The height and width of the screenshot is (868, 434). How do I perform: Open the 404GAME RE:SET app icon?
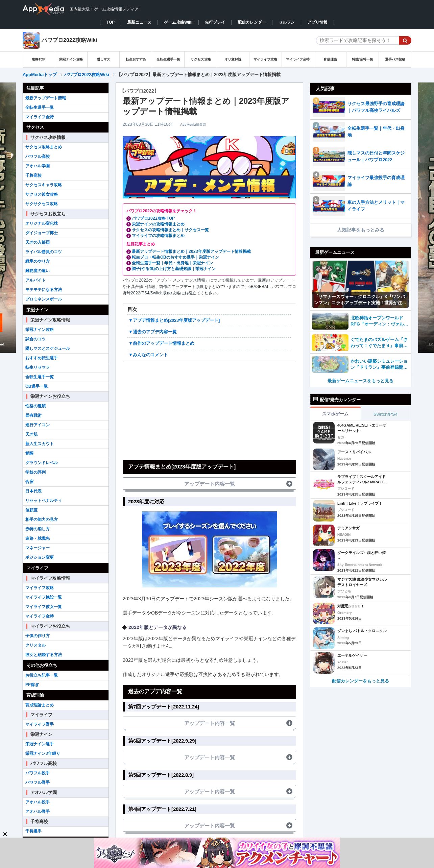(x=324, y=433)
